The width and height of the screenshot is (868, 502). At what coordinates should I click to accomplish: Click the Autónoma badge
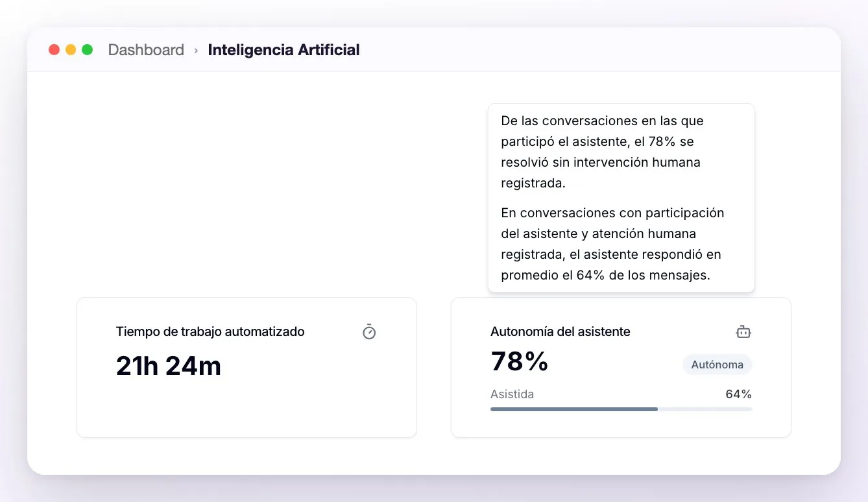(717, 365)
